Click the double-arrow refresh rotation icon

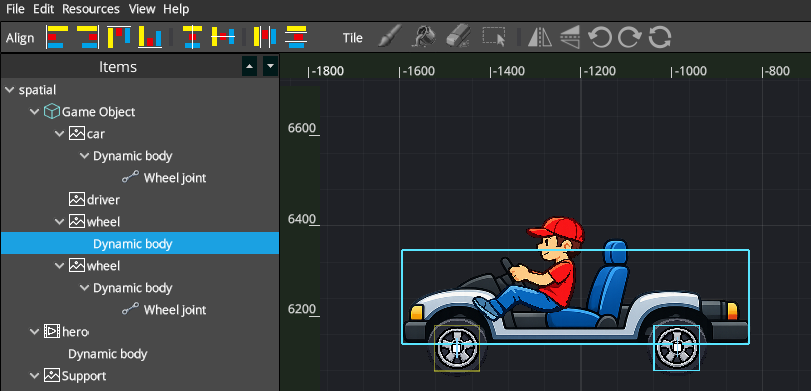click(660, 37)
